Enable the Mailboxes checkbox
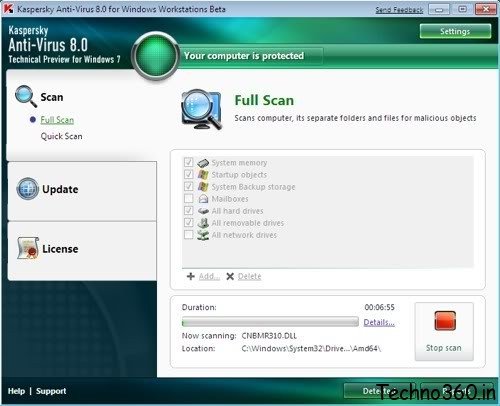The image size is (500, 406). (x=188, y=198)
